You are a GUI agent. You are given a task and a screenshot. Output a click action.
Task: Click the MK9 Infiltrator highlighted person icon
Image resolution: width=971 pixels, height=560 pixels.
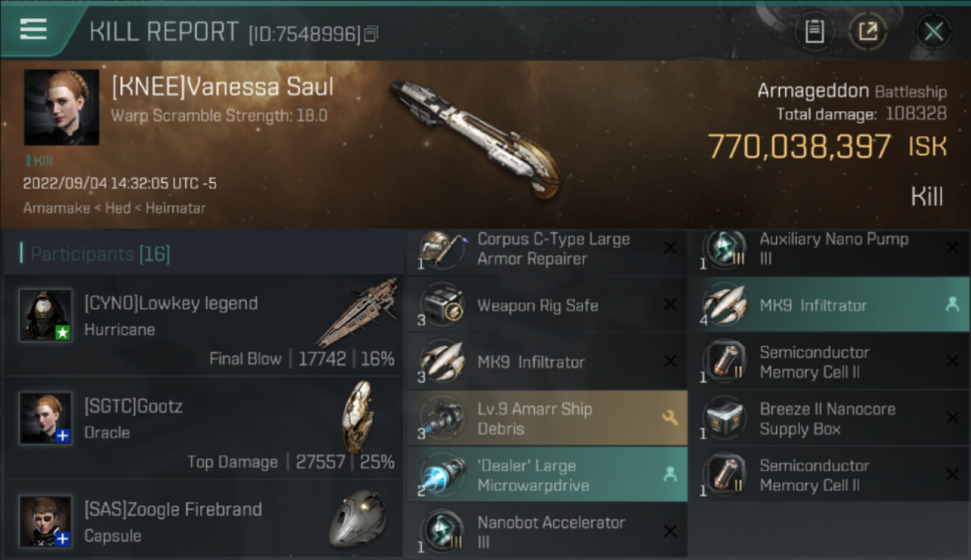point(952,305)
